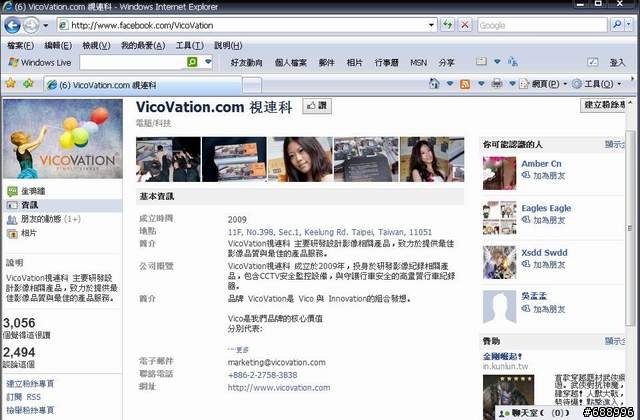Open the 檔案(F) menu
The height and width of the screenshot is (420, 640).
pyautogui.click(x=20, y=45)
